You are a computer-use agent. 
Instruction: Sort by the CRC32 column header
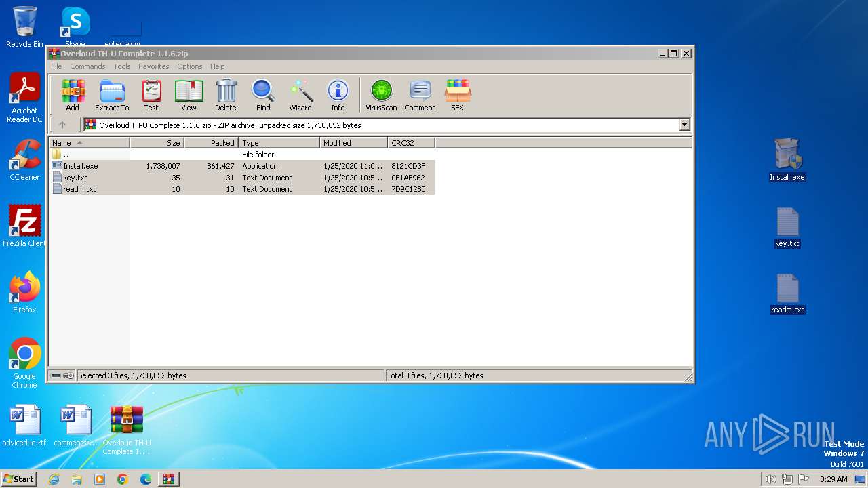pyautogui.click(x=411, y=143)
